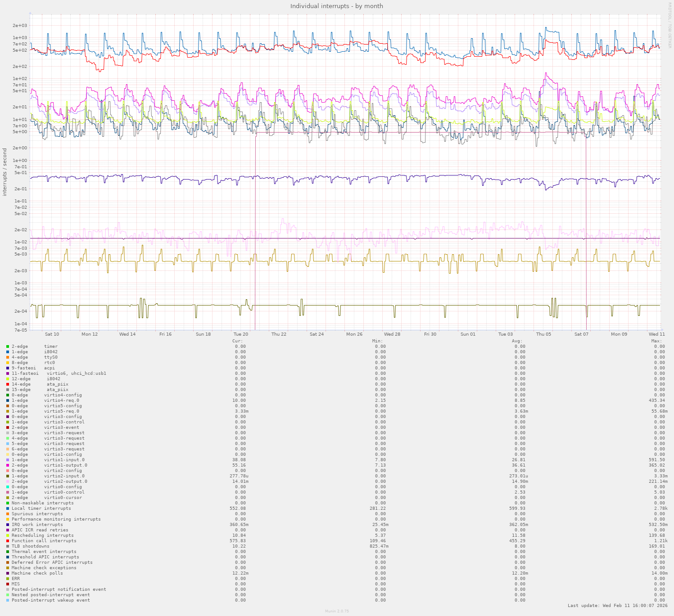The image size is (674, 616).
Task: Select the virtio1-input.0 legend label
Action: (64, 460)
